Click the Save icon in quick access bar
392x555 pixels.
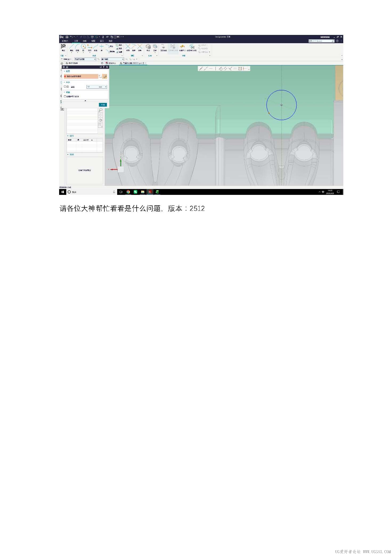point(67,37)
